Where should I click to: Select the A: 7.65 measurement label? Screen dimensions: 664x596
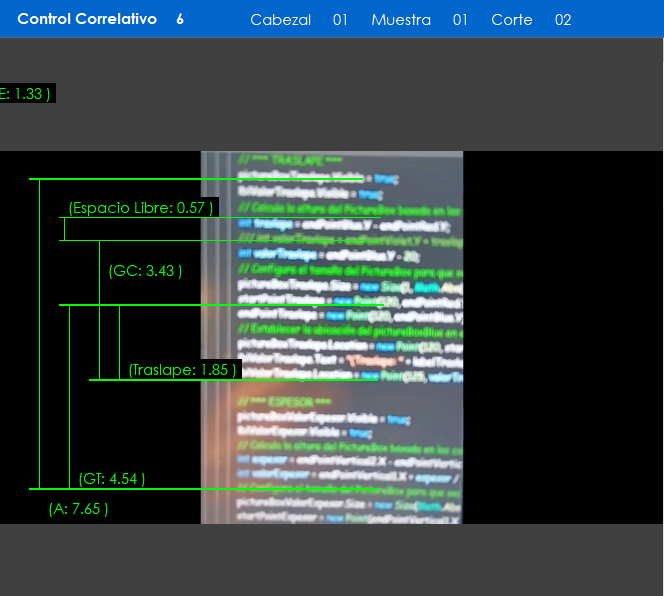pyautogui.click(x=78, y=509)
